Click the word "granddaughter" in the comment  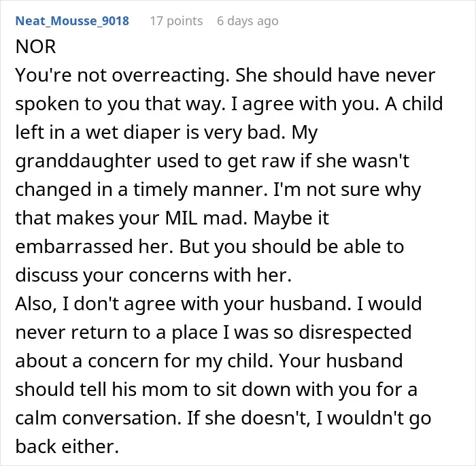click(83, 161)
